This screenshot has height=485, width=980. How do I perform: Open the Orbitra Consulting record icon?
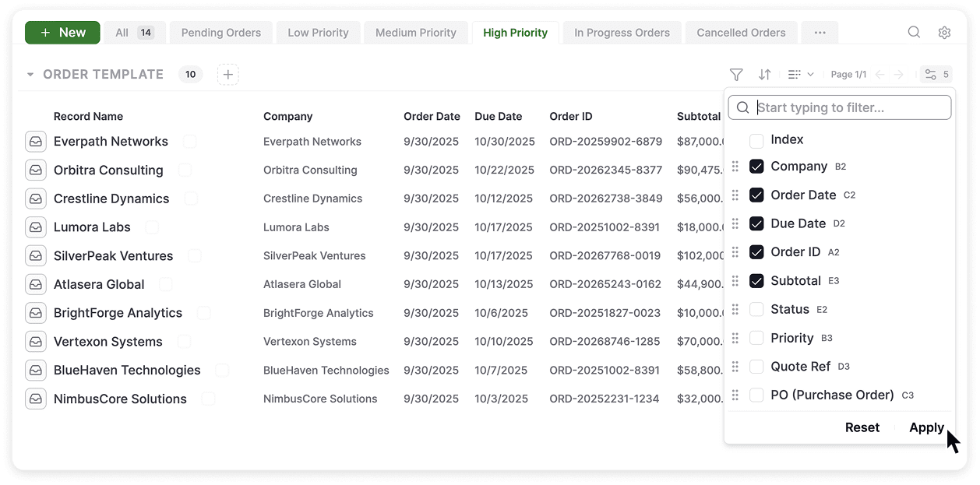(x=35, y=170)
